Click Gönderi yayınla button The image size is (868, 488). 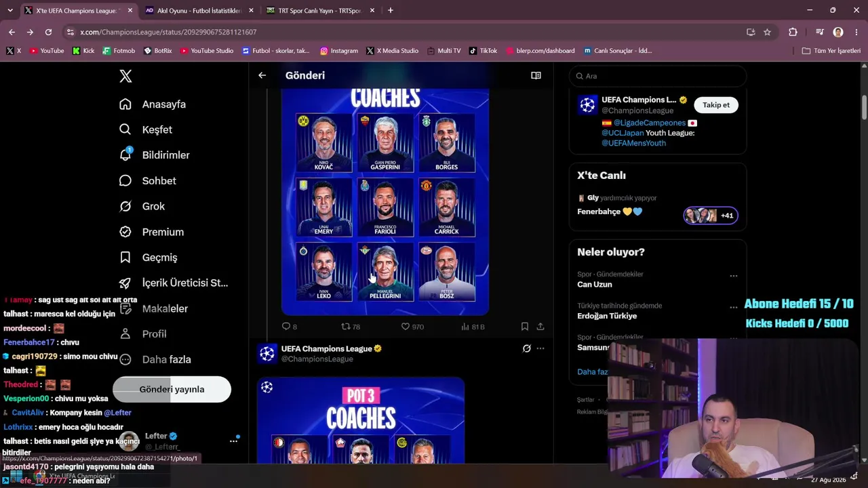172,389
